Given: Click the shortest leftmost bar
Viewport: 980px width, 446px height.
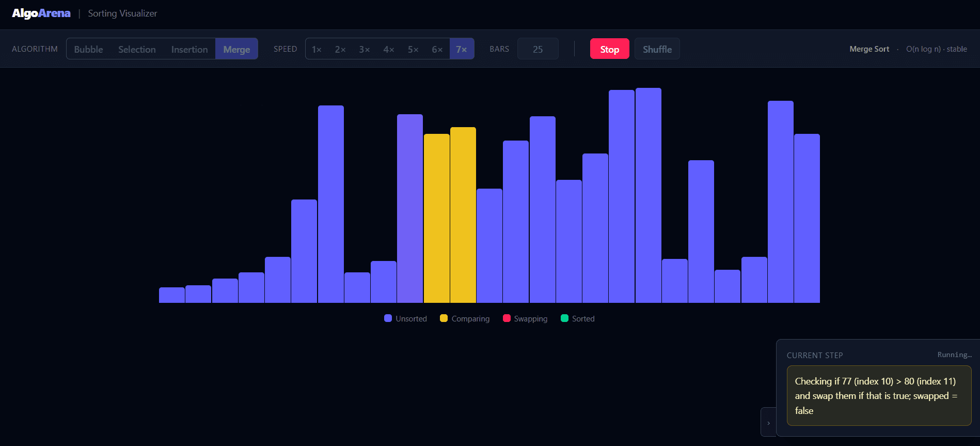Looking at the screenshot, I should tap(172, 295).
